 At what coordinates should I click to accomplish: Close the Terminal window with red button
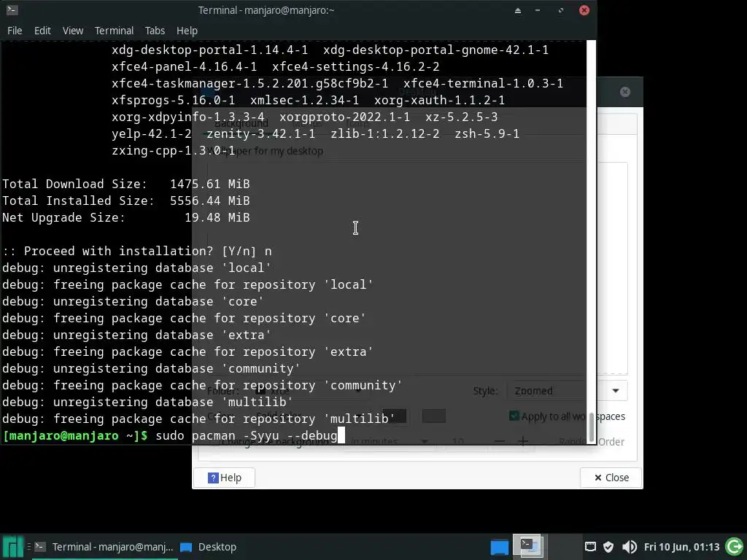click(584, 10)
